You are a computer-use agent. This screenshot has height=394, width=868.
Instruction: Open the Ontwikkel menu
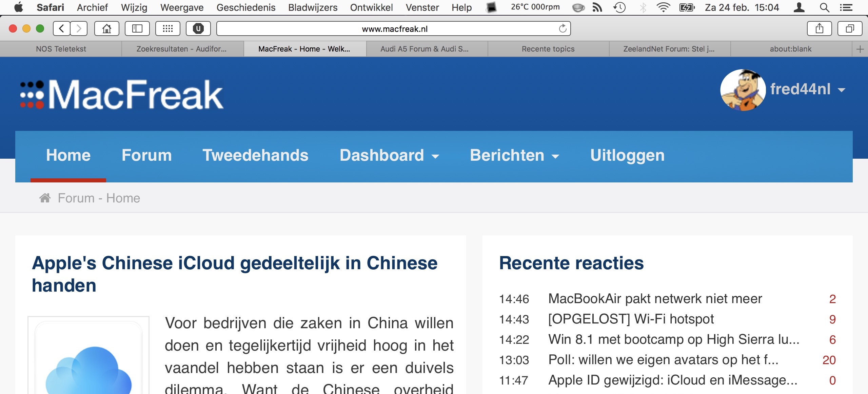point(372,7)
